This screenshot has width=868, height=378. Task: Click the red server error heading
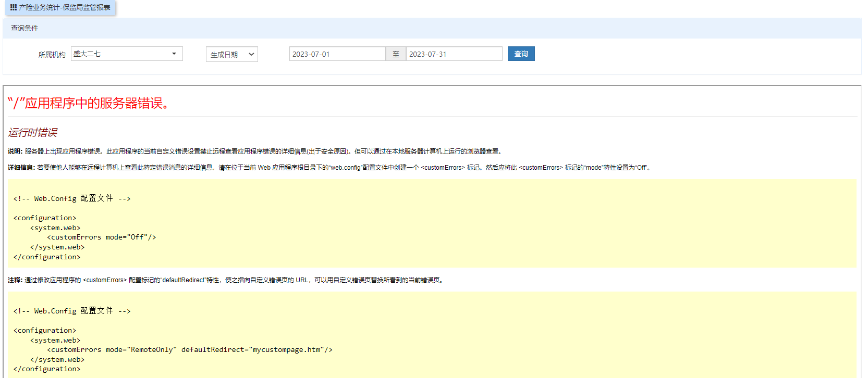click(89, 103)
